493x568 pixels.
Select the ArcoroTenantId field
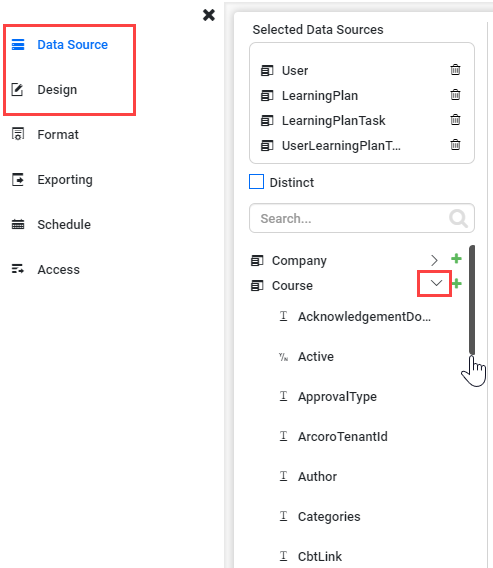(x=343, y=437)
